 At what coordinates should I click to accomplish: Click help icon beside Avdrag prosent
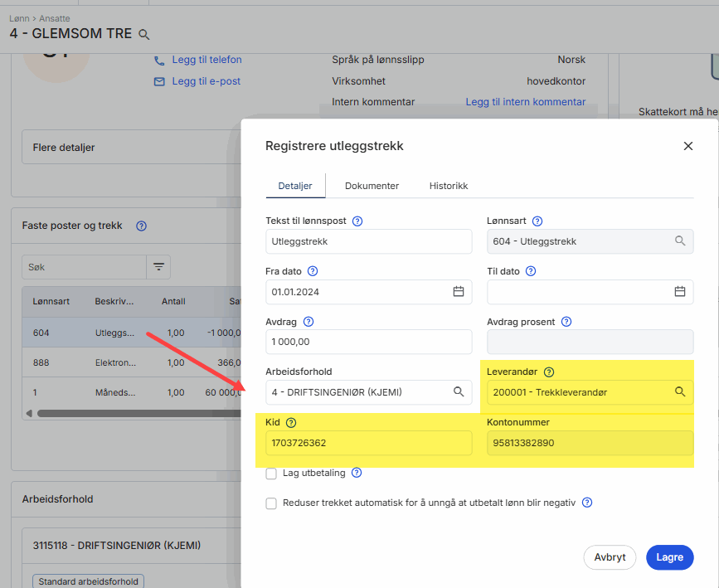pos(566,322)
